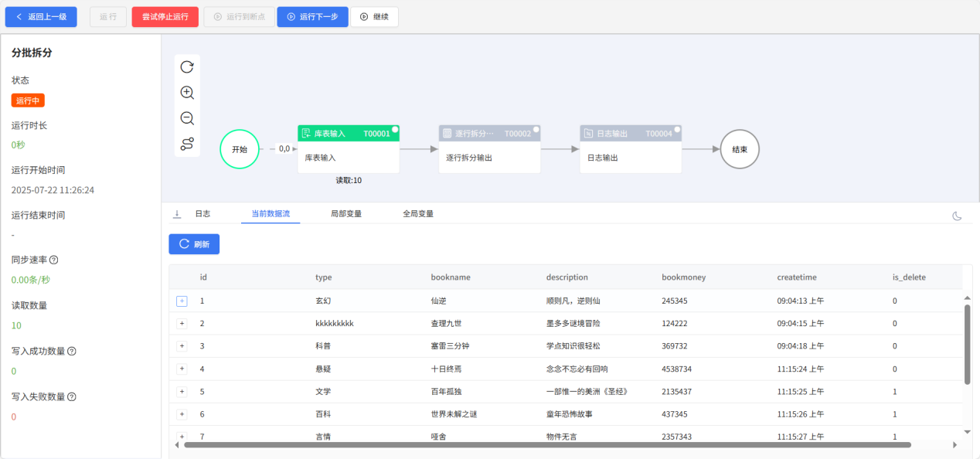Click the type column header
The image size is (980, 459).
pyautogui.click(x=323, y=277)
